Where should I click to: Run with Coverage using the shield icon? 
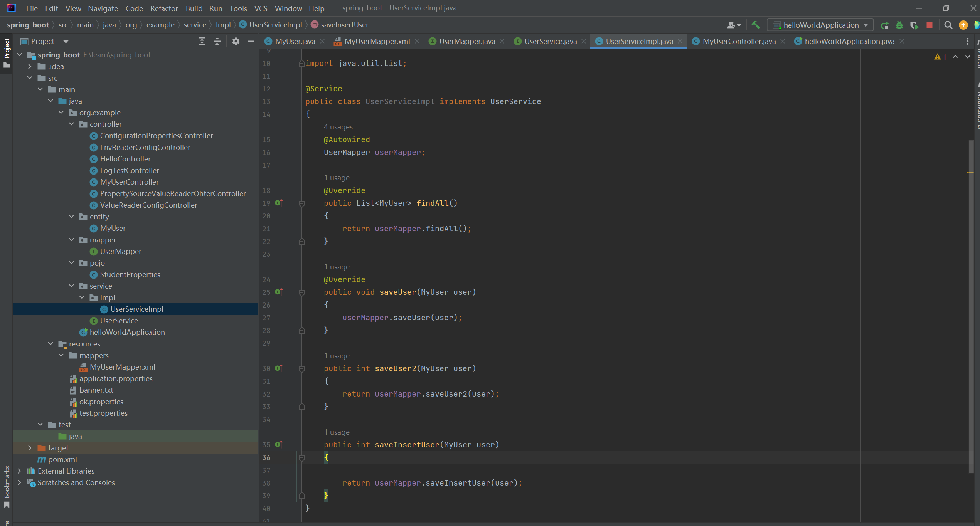(x=914, y=25)
